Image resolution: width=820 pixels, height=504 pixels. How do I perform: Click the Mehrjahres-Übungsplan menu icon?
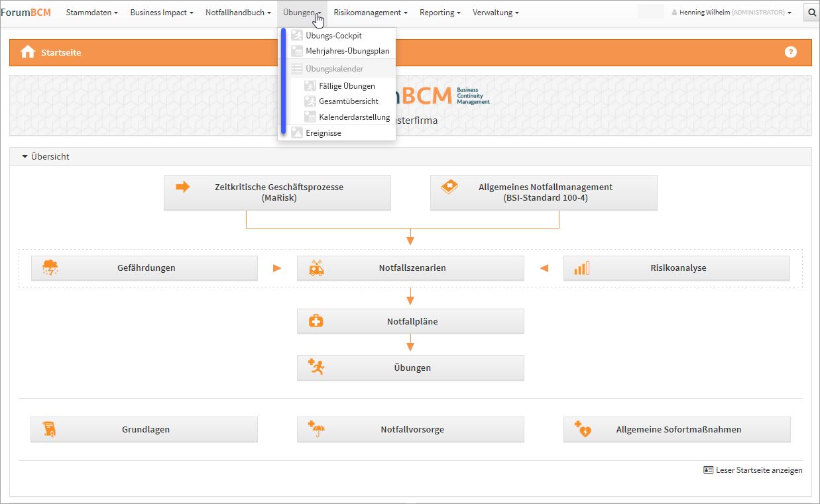(x=297, y=51)
